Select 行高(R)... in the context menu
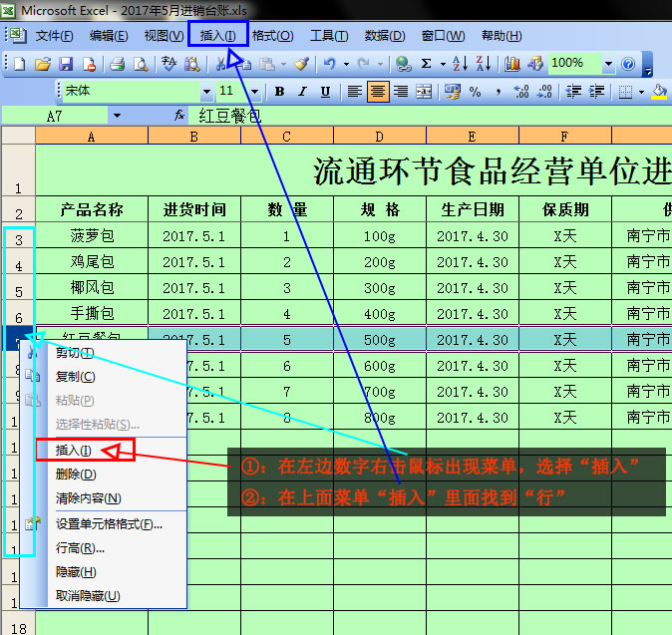Image resolution: width=672 pixels, height=635 pixels. coord(80,548)
